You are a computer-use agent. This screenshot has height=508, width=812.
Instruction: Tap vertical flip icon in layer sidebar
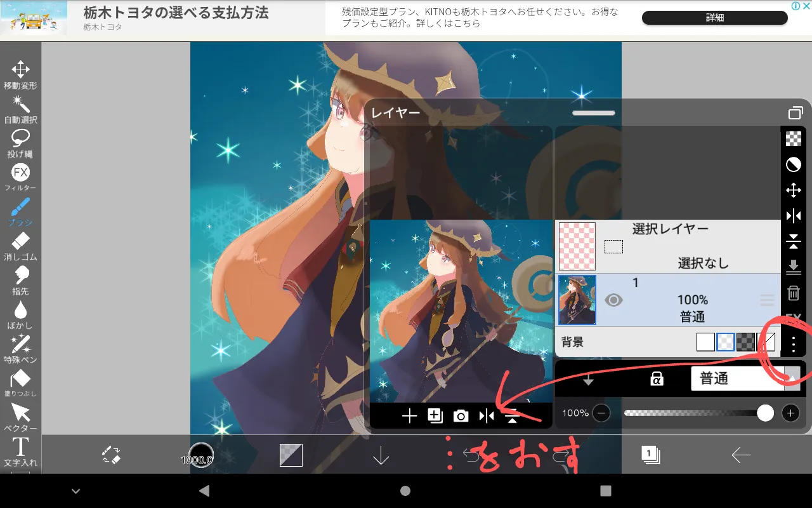coord(794,241)
